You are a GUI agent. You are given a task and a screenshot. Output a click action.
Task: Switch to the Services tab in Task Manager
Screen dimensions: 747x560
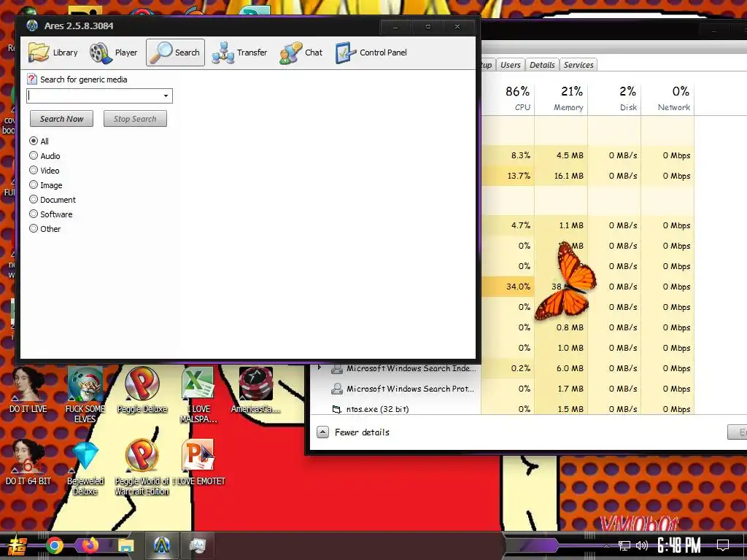[578, 65]
